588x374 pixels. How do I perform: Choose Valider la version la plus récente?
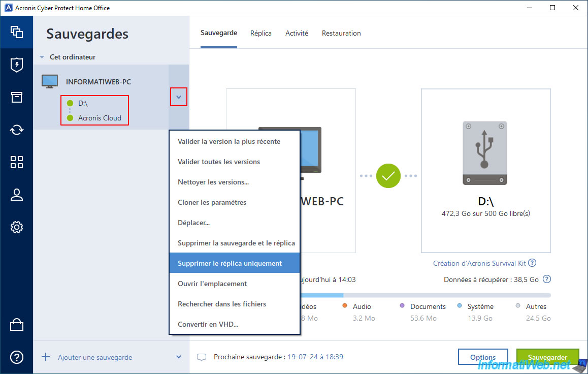(235, 141)
